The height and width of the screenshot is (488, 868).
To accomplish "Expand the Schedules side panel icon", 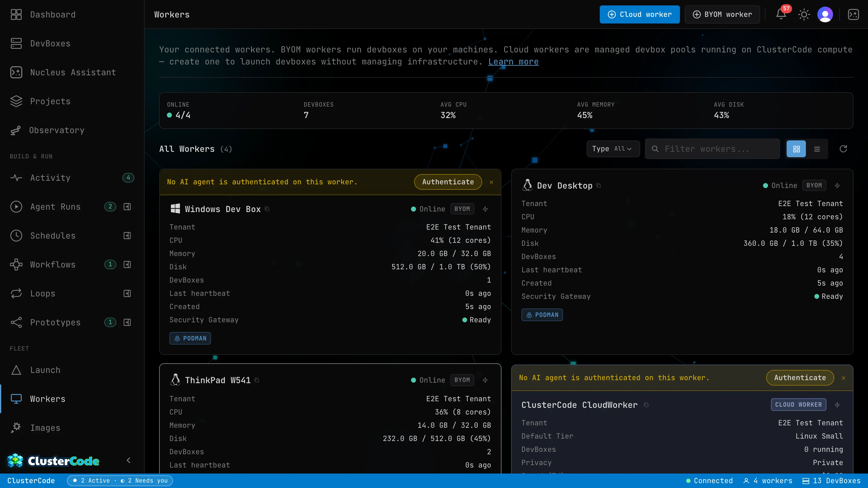I will pyautogui.click(x=127, y=236).
